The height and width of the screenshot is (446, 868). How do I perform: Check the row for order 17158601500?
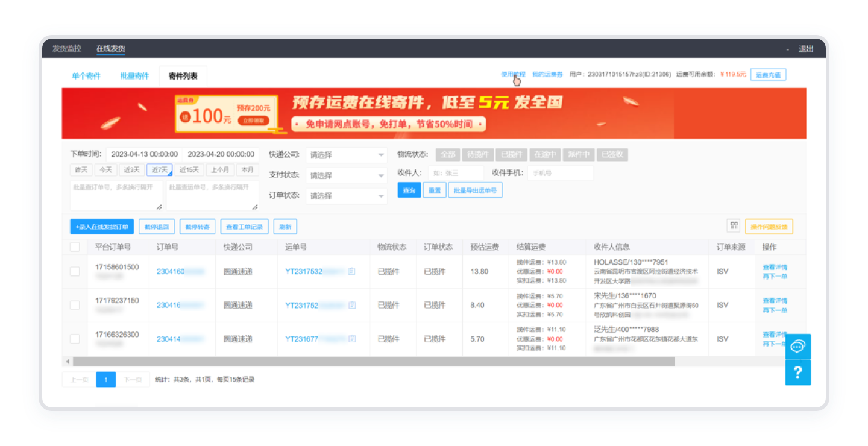click(x=75, y=272)
